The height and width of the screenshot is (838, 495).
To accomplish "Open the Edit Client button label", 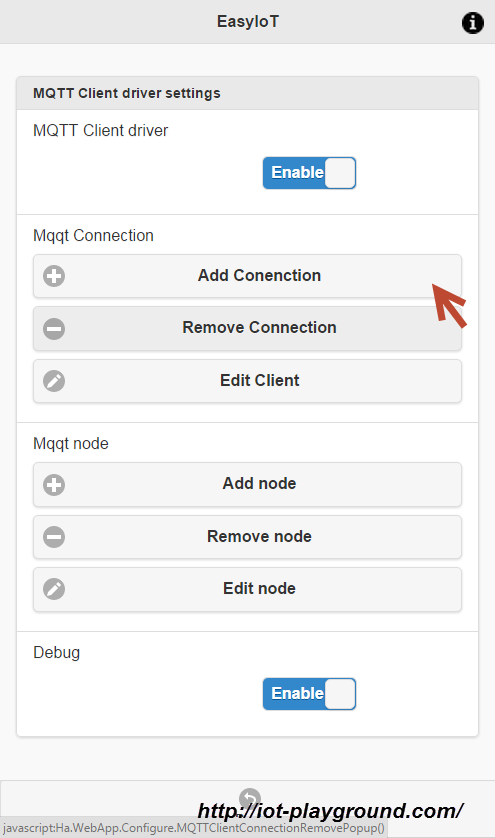I will pos(259,380).
